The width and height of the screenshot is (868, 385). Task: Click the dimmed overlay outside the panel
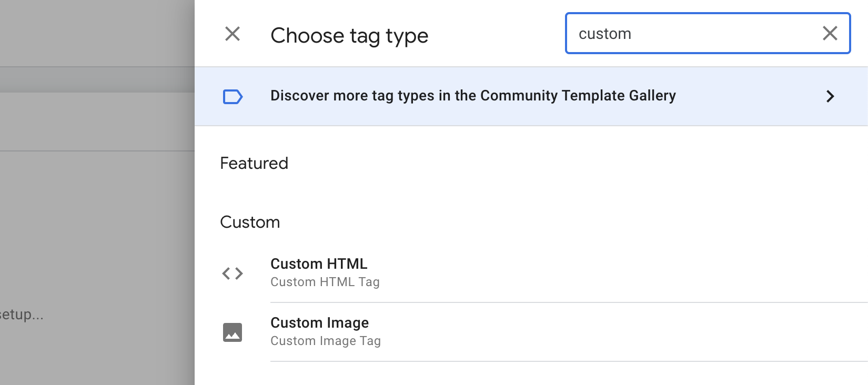click(x=97, y=210)
